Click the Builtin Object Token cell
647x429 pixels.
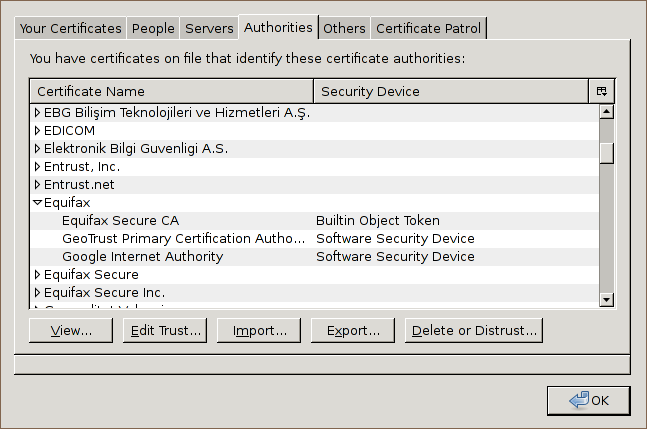[378, 221]
